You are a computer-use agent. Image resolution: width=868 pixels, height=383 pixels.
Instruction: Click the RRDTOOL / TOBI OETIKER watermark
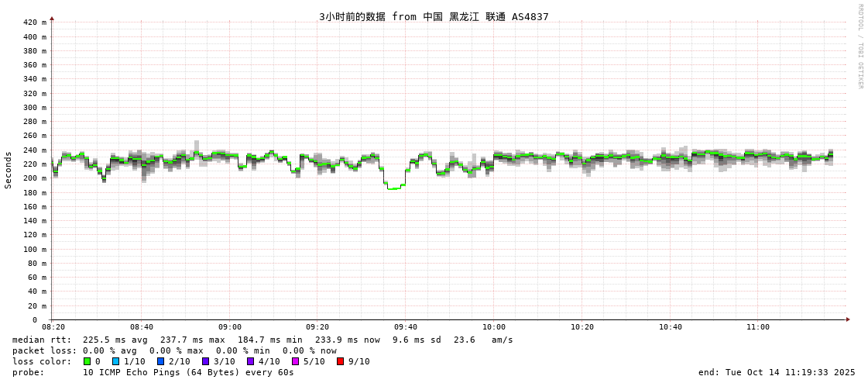(859, 47)
